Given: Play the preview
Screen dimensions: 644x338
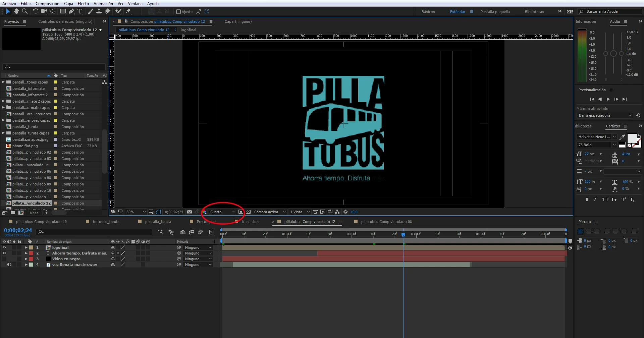Looking at the screenshot, I should click(608, 99).
